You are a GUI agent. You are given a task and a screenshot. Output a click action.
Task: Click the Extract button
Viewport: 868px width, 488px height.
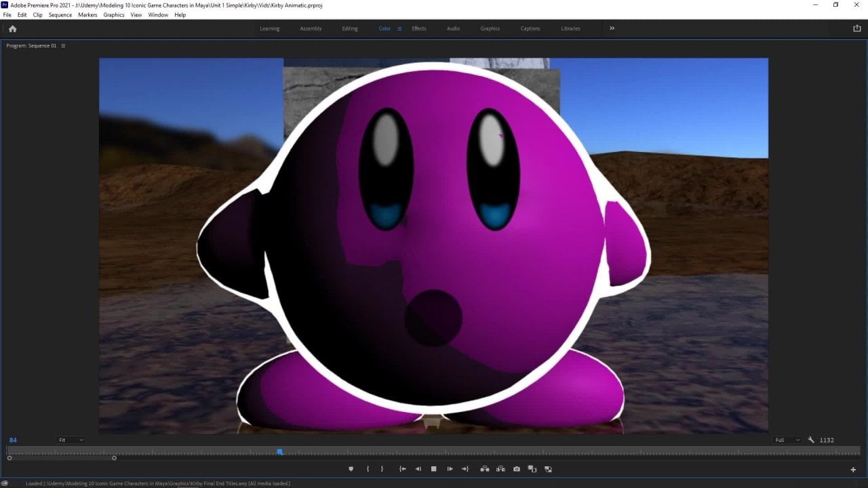pyautogui.click(x=500, y=469)
